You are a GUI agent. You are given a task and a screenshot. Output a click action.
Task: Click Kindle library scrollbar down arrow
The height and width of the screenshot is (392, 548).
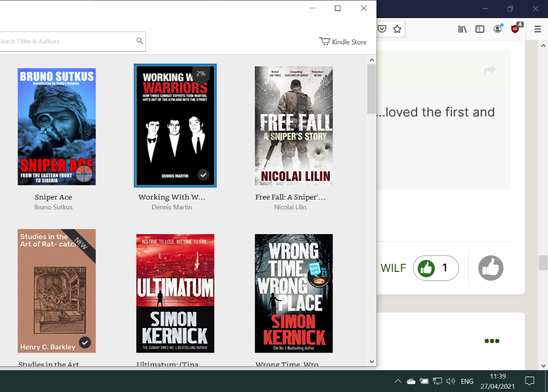point(372,362)
